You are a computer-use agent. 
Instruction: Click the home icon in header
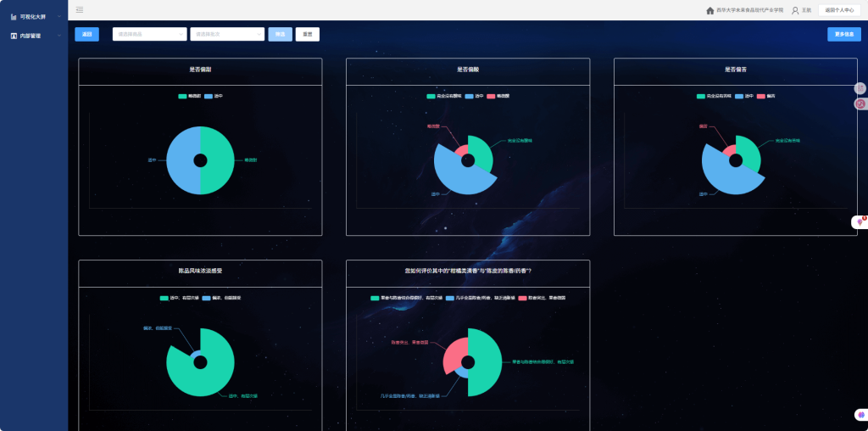tap(709, 10)
